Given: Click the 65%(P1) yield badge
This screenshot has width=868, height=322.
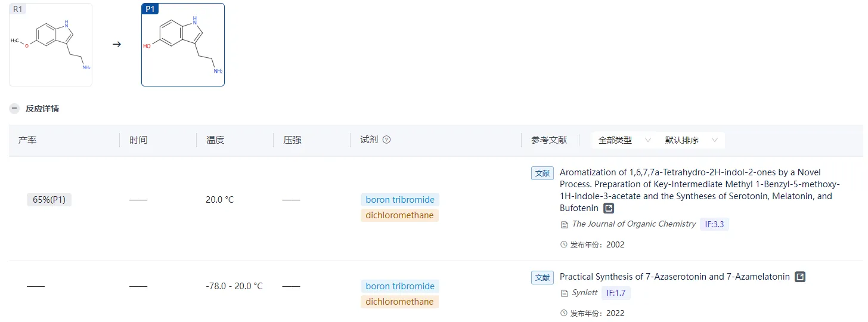Looking at the screenshot, I should tap(49, 200).
